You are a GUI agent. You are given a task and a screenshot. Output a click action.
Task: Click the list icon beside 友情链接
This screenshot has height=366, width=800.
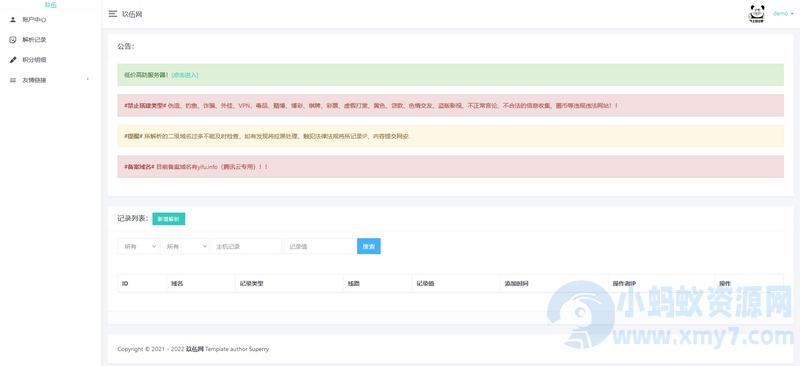click(x=13, y=80)
